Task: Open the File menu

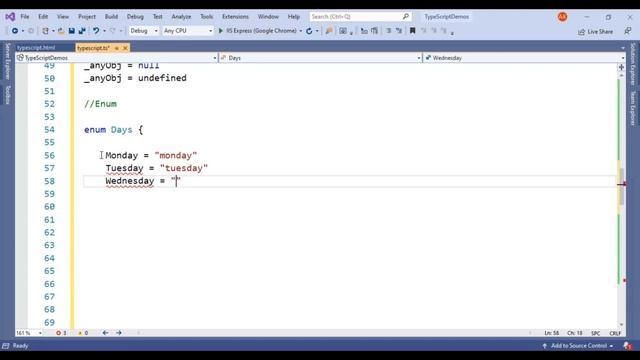Action: point(25,17)
